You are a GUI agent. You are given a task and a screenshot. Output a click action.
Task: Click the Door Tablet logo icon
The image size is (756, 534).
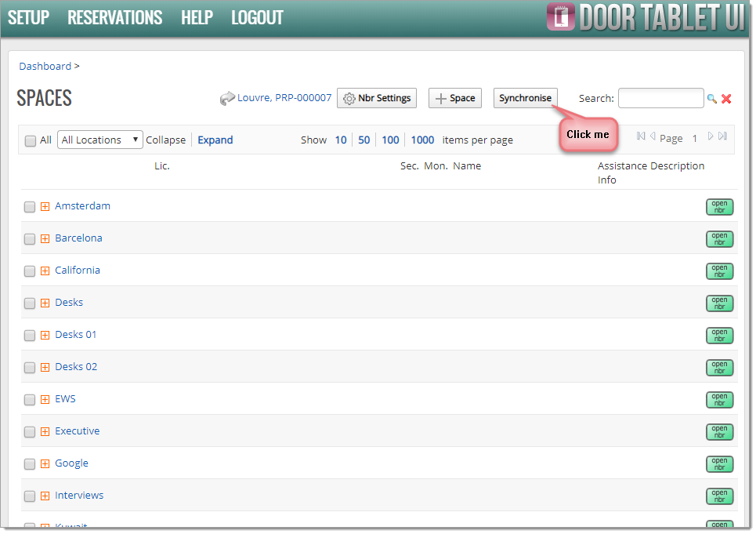point(561,17)
